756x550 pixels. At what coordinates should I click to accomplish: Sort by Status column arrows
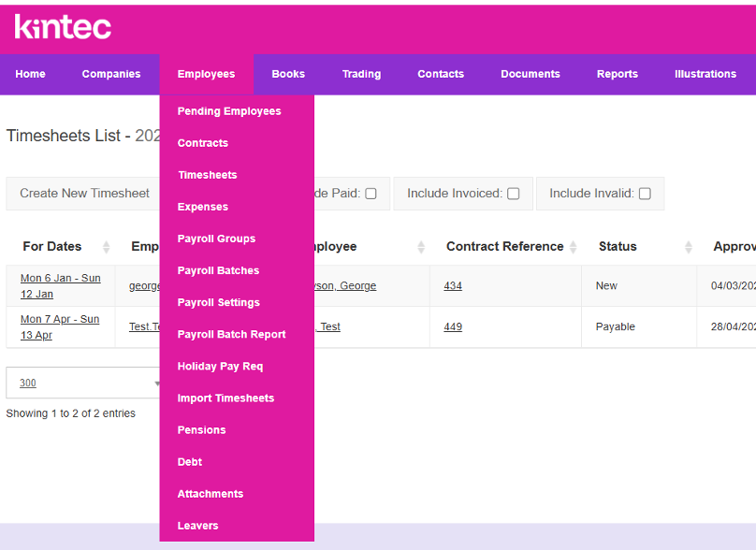pos(689,247)
